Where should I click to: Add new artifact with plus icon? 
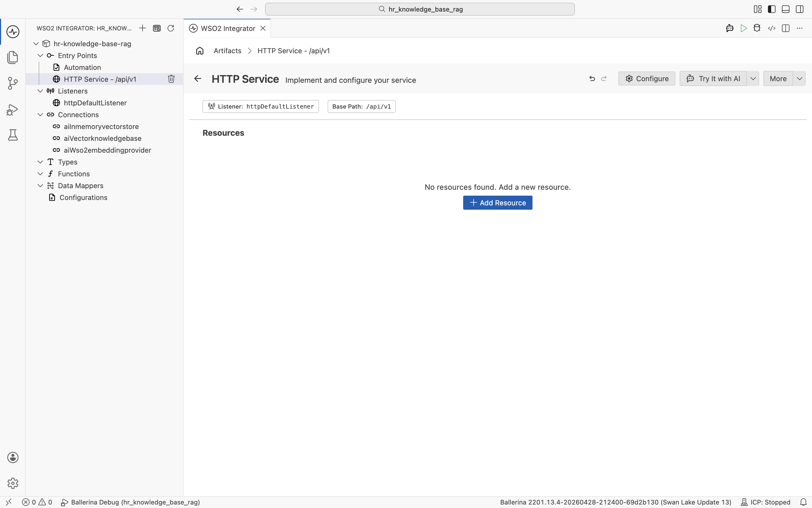(x=143, y=28)
